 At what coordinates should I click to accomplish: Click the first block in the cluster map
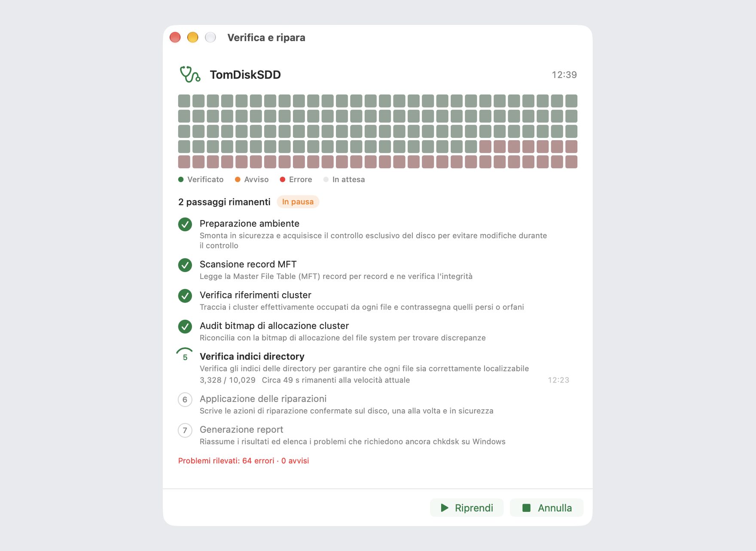pos(184,101)
